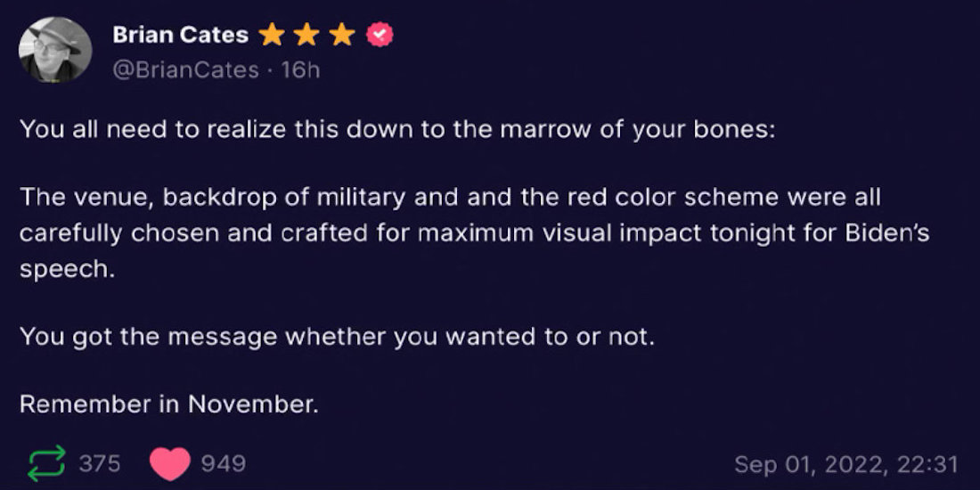The height and width of the screenshot is (490, 980).
Task: Click the last gold star before the verified badge
Action: pyautogui.click(x=342, y=35)
